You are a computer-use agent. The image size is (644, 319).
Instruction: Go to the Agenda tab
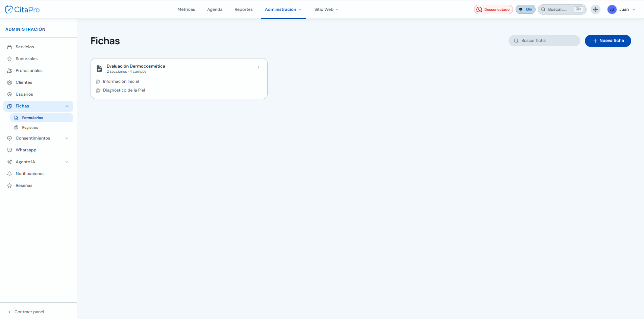(215, 9)
